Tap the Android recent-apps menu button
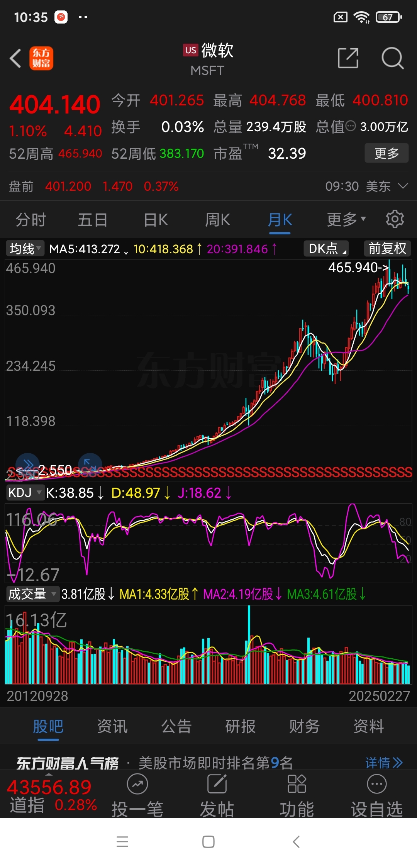417x868 pixels. pos(122,841)
